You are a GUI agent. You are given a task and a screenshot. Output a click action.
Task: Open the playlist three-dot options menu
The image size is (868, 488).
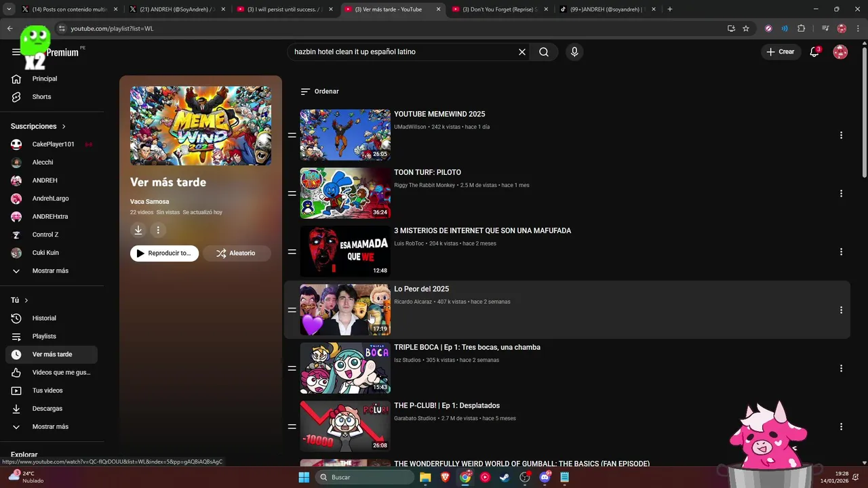tap(158, 230)
